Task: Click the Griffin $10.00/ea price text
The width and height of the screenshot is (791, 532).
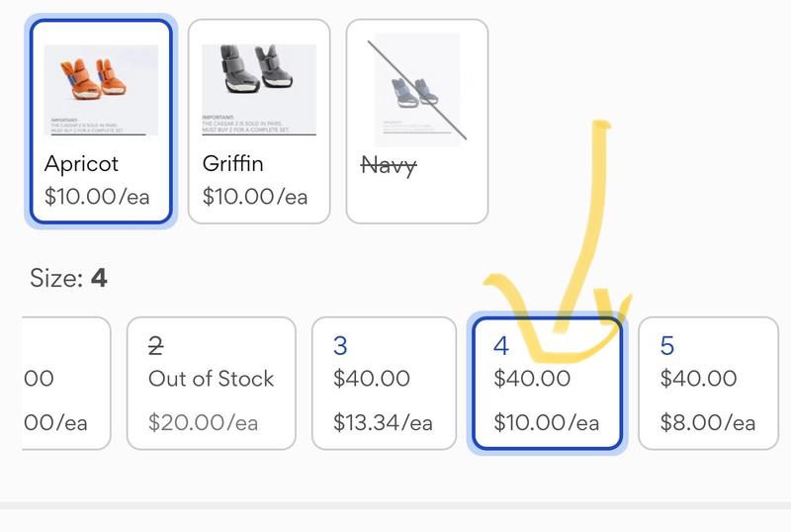Action: pyautogui.click(x=255, y=196)
